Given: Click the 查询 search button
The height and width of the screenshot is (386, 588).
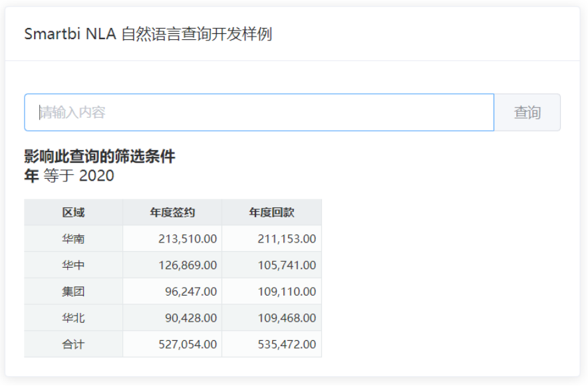Looking at the screenshot, I should [x=527, y=112].
